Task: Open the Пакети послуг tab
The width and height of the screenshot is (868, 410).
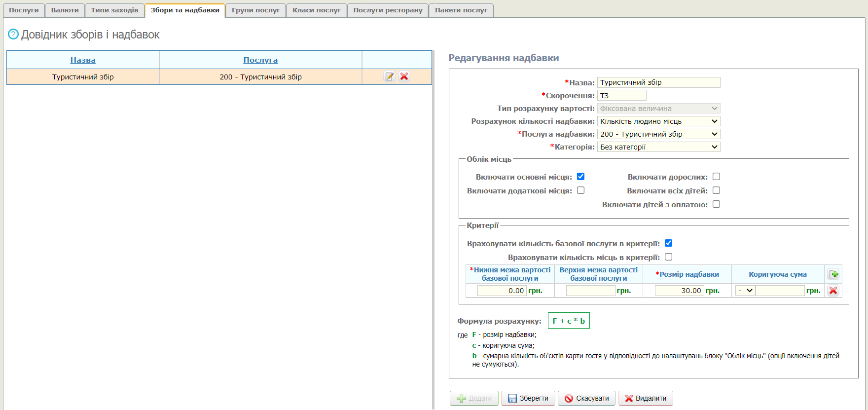Action: 461,10
